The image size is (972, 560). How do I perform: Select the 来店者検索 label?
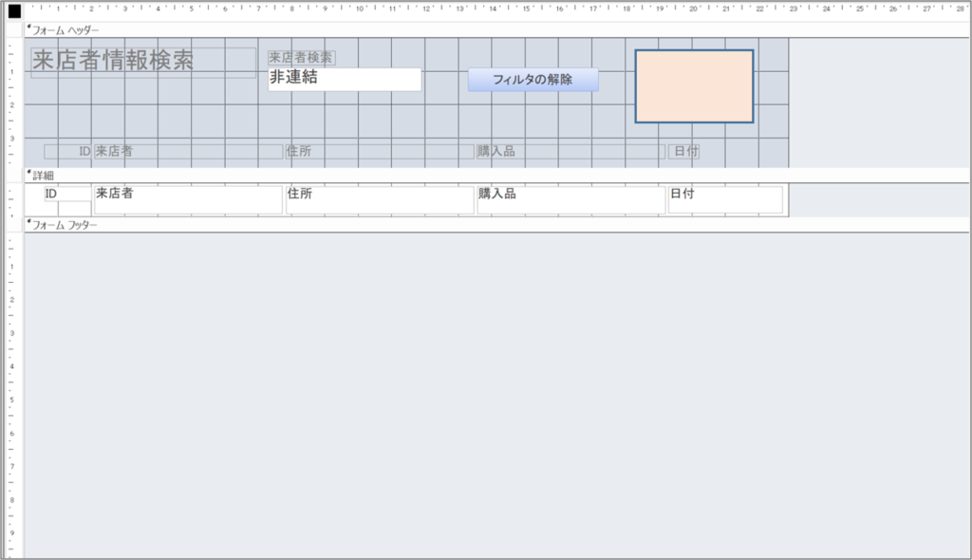[301, 58]
